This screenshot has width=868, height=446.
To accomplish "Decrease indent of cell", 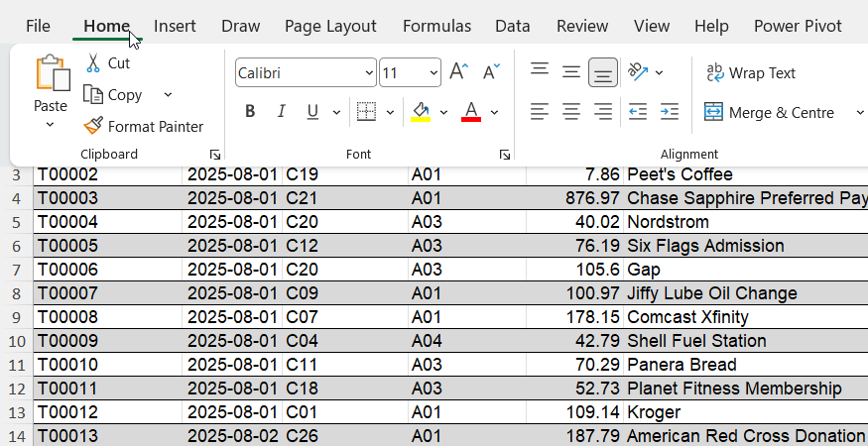I will (638, 112).
